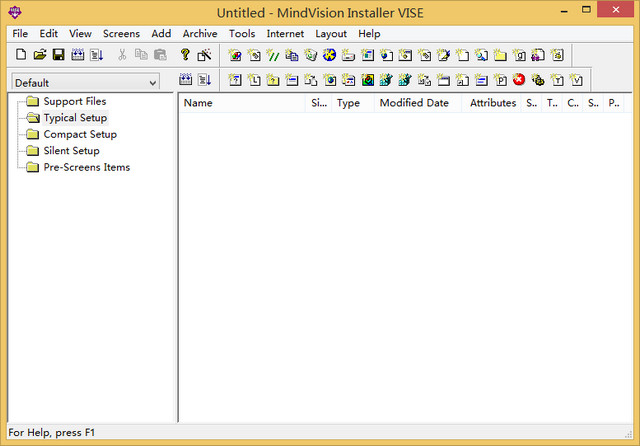Select the Support Files folder

click(74, 102)
